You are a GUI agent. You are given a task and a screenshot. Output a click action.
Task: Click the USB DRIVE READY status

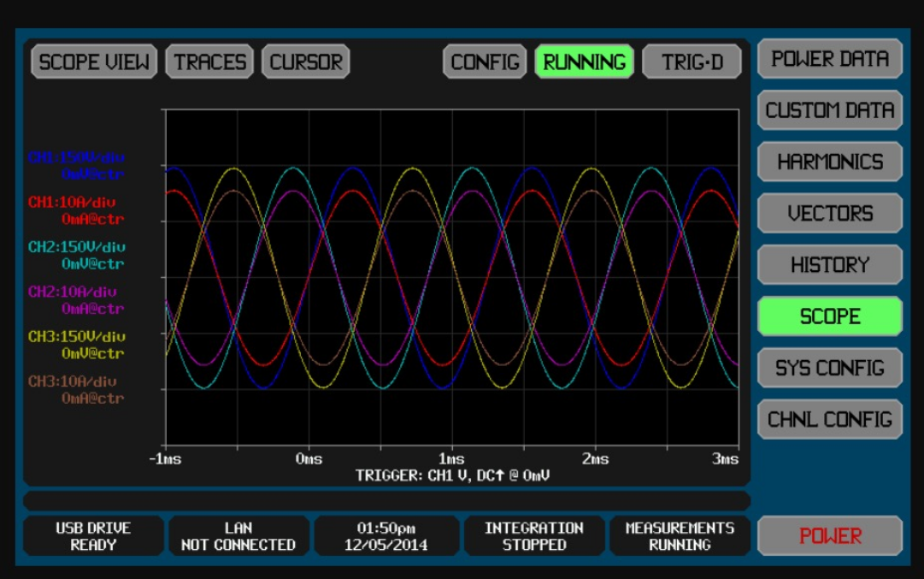93,536
